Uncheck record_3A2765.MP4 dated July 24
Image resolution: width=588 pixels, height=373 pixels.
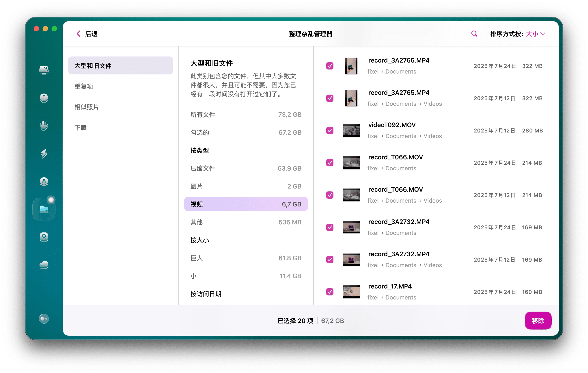pos(330,66)
